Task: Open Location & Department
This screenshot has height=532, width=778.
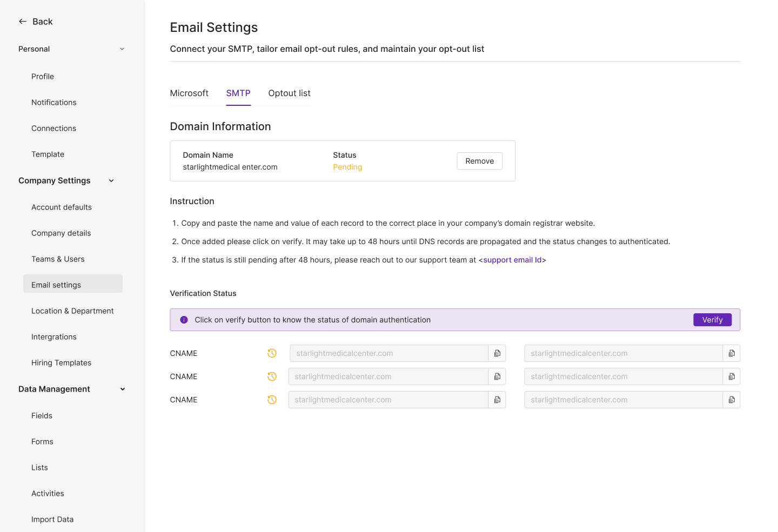Action: 72,311
